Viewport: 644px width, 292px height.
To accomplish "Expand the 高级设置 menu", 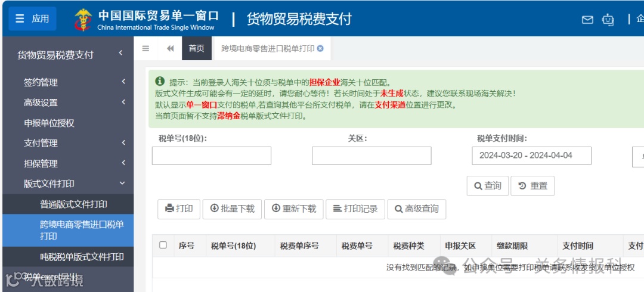I will point(68,102).
